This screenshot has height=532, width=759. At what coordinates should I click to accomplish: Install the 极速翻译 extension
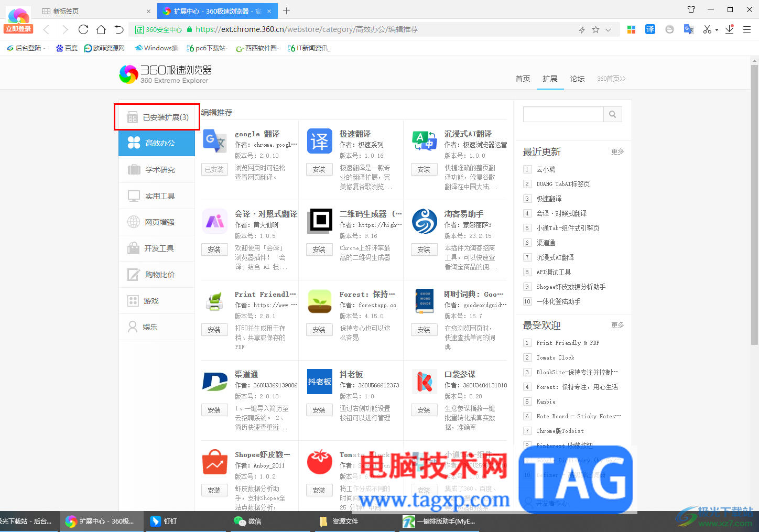(319, 169)
